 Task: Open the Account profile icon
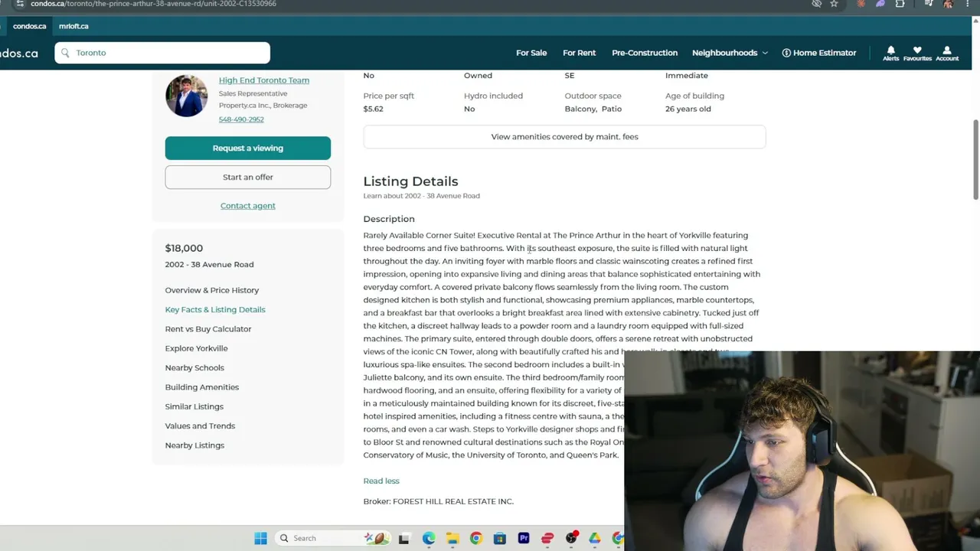(947, 51)
